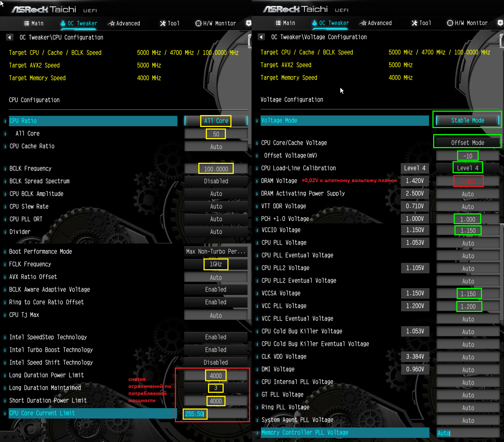This screenshot has width=504, height=442.
Task: Edit the VCC PLL Voltage field 1.200
Action: (x=467, y=306)
